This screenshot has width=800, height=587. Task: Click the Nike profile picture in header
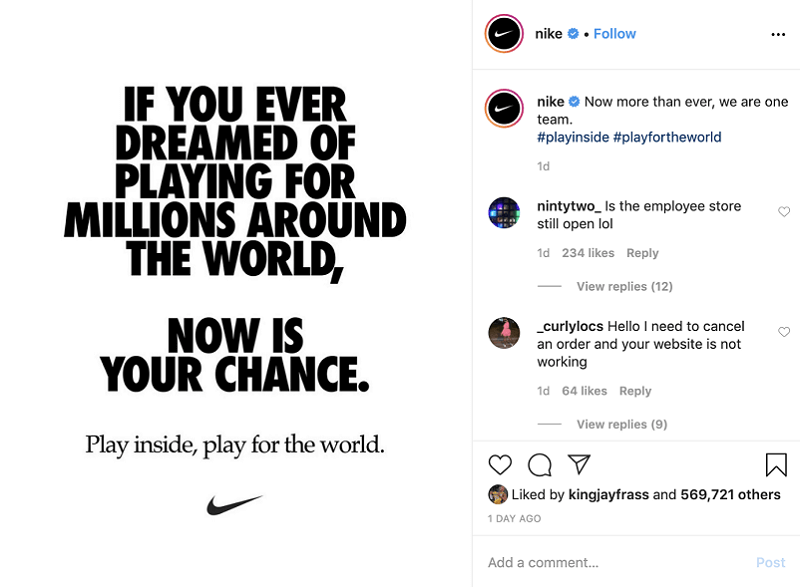click(x=505, y=34)
